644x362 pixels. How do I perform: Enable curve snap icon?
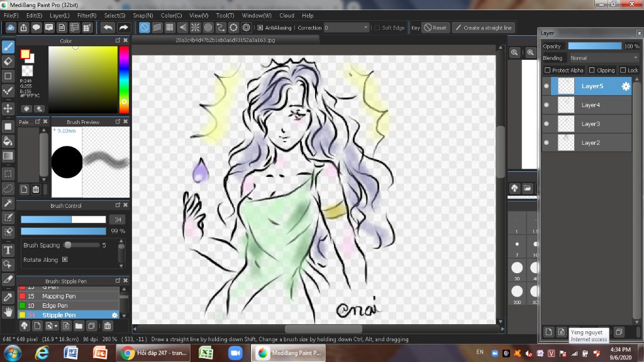pos(221,28)
